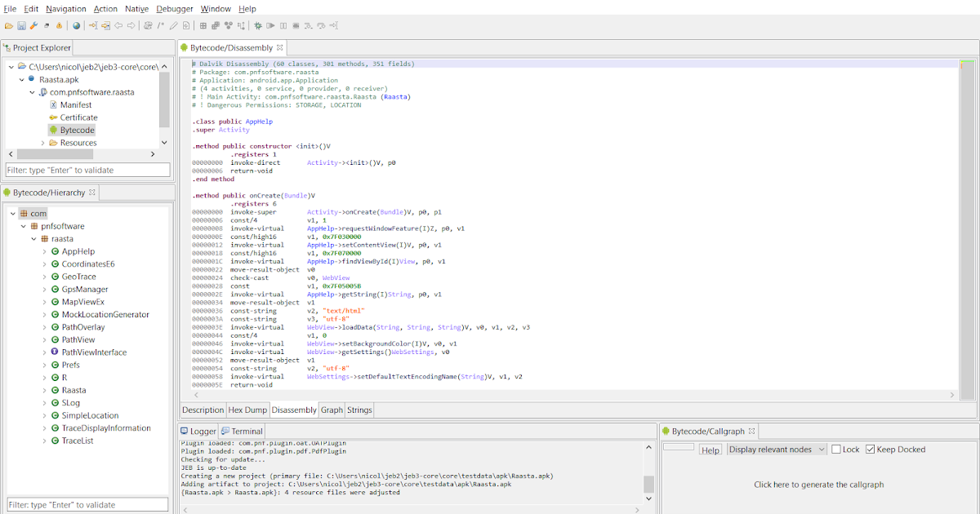Open the Display relevant nodes dropdown
The height and width of the screenshot is (514, 980).
tap(777, 450)
